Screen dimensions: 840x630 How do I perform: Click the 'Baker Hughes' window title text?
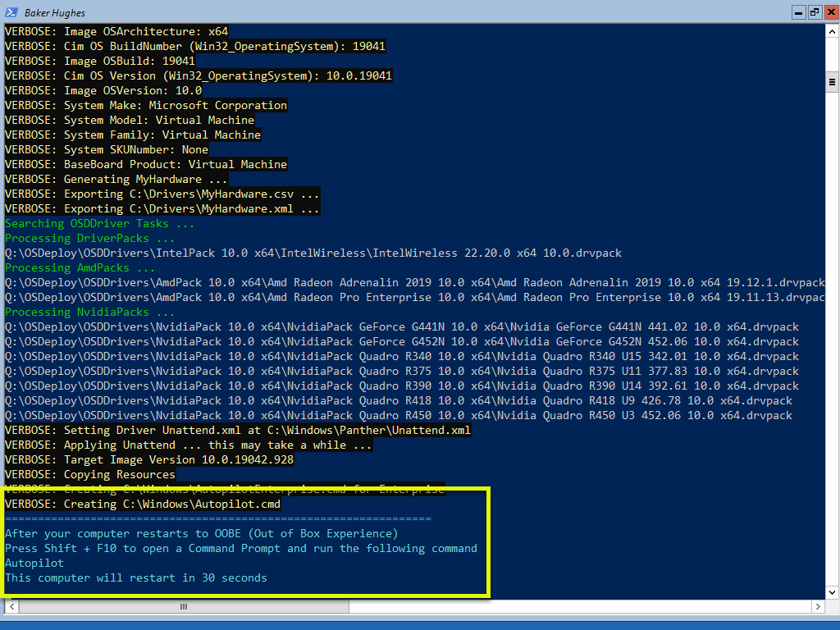(55, 13)
